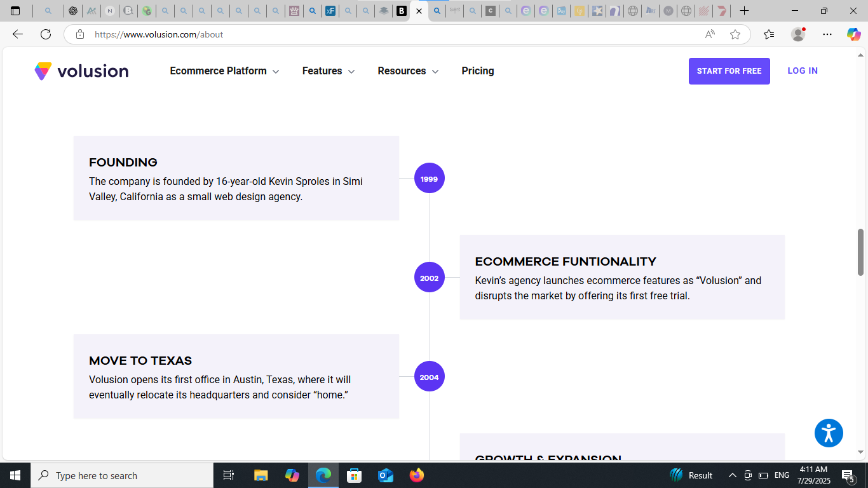Click the FOUNDING heading text
This screenshot has width=868, height=488.
pyautogui.click(x=123, y=163)
